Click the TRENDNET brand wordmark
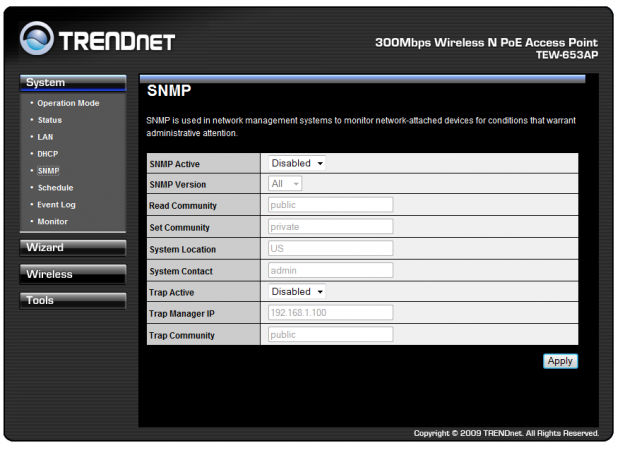 click(117, 41)
